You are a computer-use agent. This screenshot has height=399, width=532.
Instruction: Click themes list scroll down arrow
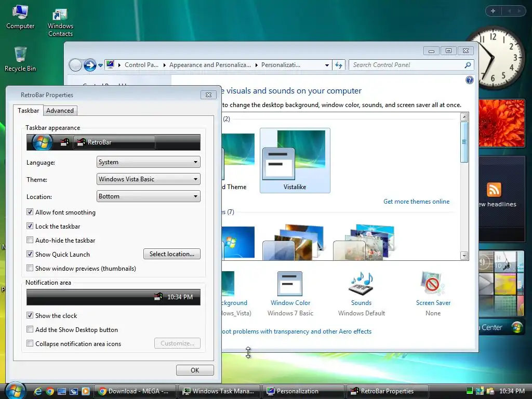[x=464, y=256]
